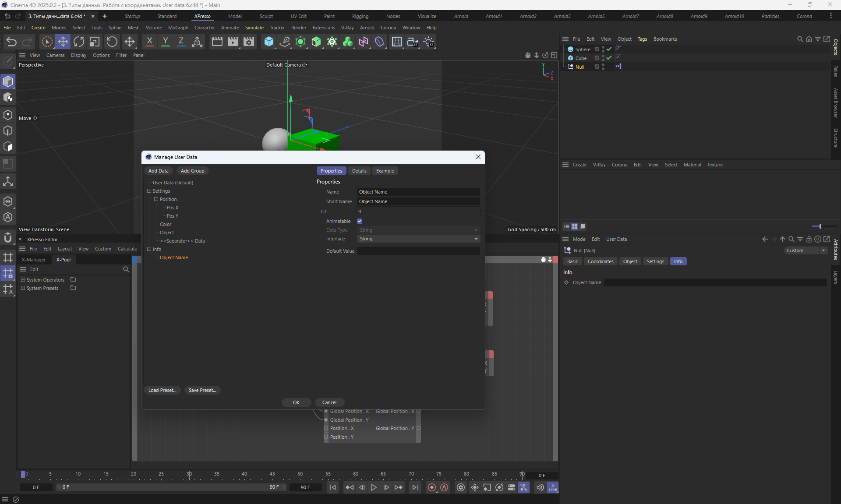Image resolution: width=841 pixels, height=504 pixels.
Task: Select the Rotate tool in toolbar
Action: click(79, 42)
